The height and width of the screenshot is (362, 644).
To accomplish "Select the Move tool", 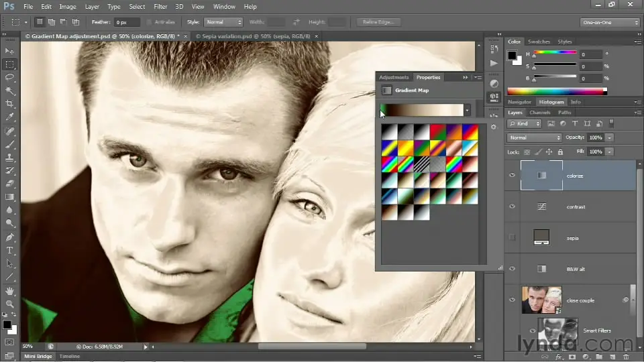I will click(10, 51).
